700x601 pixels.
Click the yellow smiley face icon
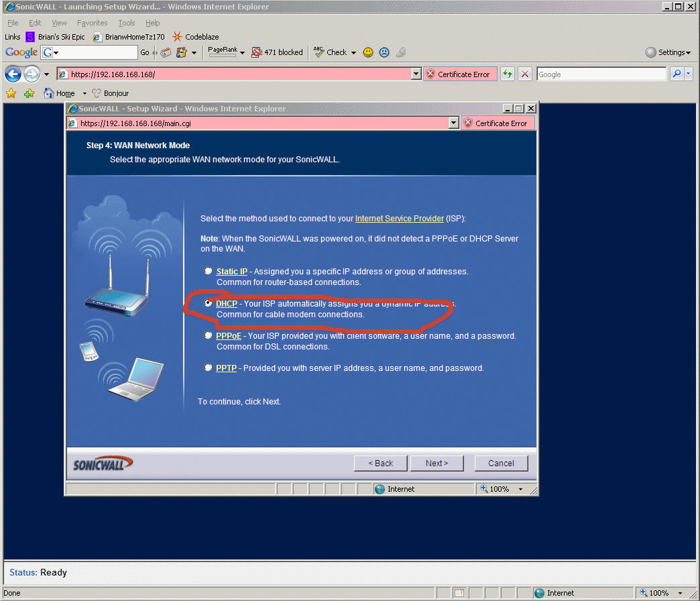(368, 52)
